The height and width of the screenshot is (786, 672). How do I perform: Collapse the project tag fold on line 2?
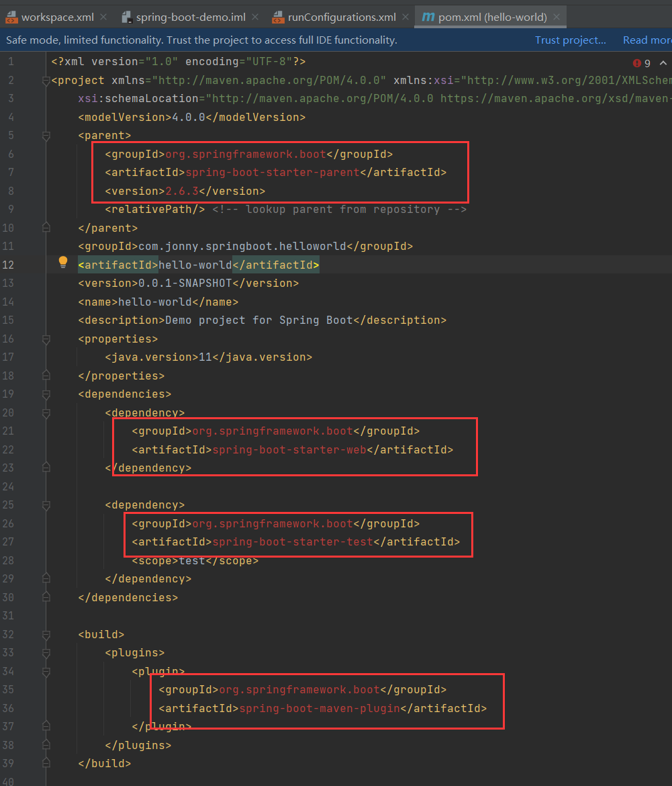click(46, 80)
